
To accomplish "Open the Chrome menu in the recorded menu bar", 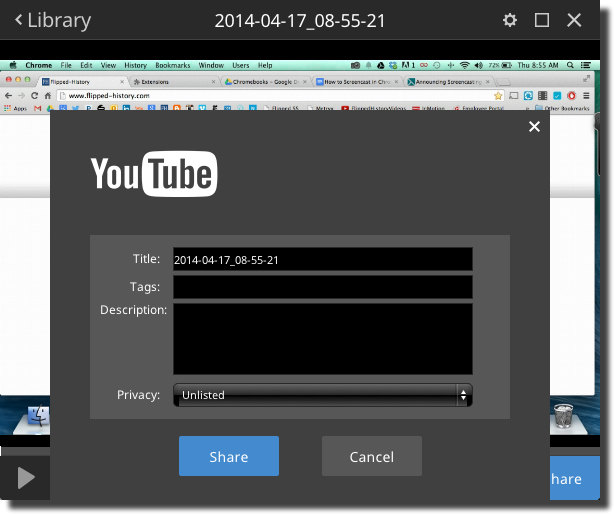I will click(38, 65).
